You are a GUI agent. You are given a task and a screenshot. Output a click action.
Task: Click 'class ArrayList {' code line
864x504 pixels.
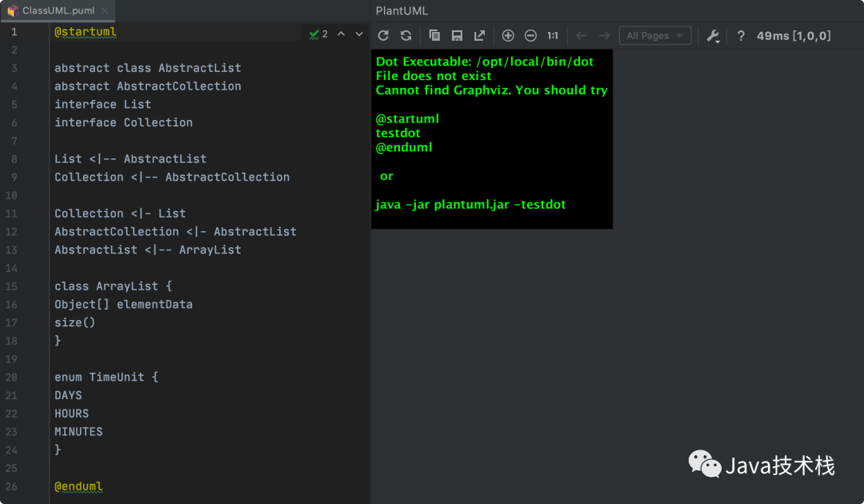113,286
